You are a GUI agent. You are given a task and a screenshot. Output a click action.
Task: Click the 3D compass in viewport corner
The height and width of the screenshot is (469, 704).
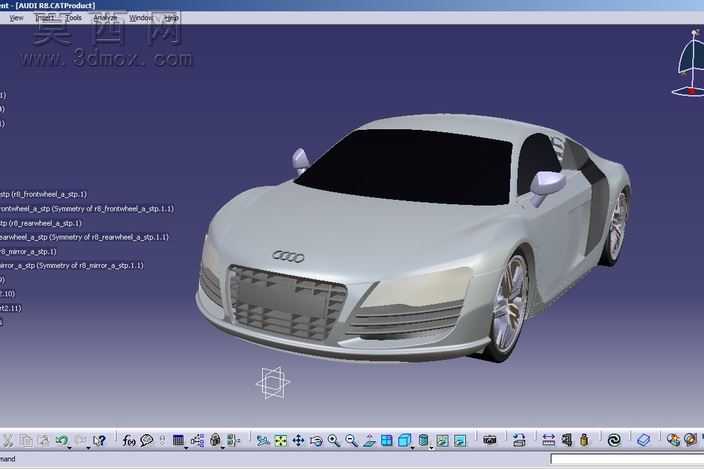click(x=689, y=63)
